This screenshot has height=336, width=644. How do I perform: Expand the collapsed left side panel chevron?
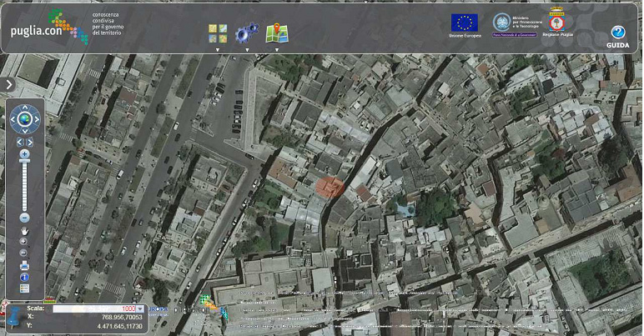pyautogui.click(x=8, y=85)
